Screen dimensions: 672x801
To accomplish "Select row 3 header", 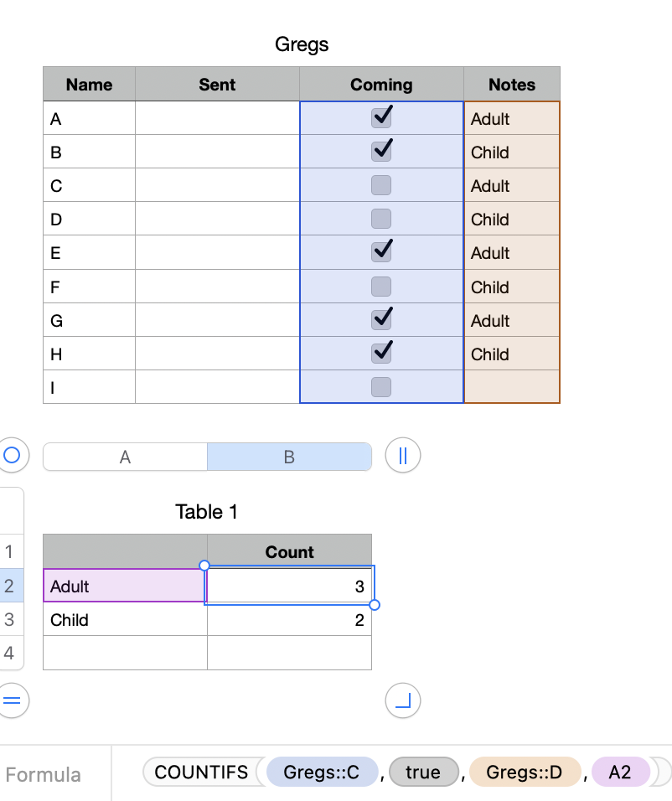I will coord(10,620).
